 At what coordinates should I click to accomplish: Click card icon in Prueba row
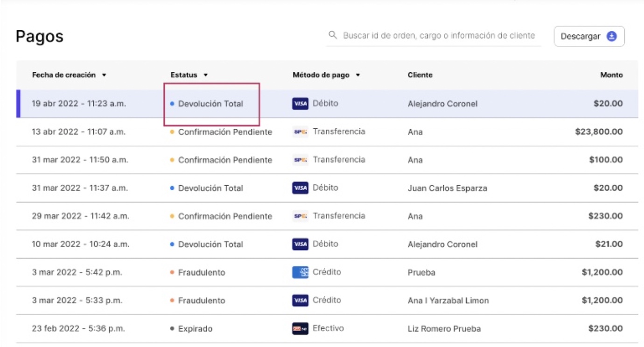click(x=300, y=272)
